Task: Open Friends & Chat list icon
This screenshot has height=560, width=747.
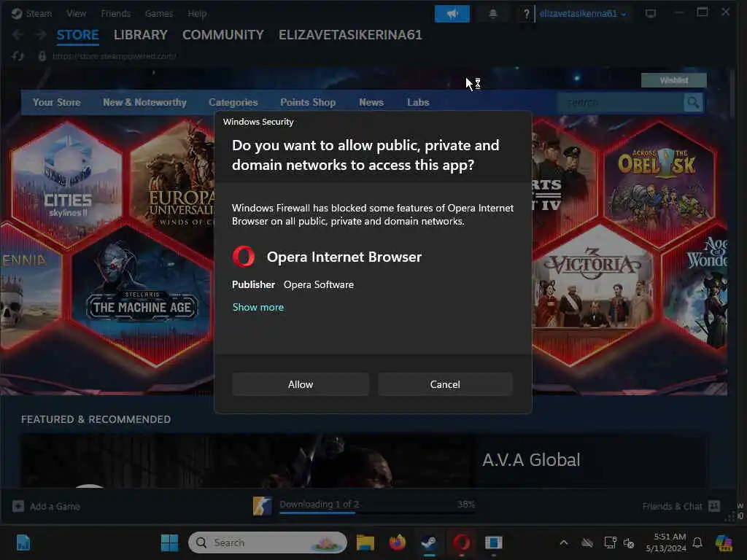Action: click(713, 506)
